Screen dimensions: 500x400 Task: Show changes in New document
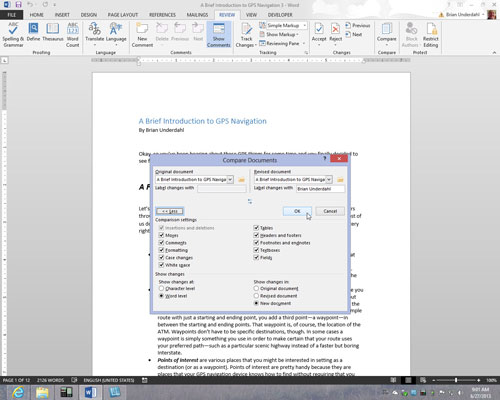256,303
